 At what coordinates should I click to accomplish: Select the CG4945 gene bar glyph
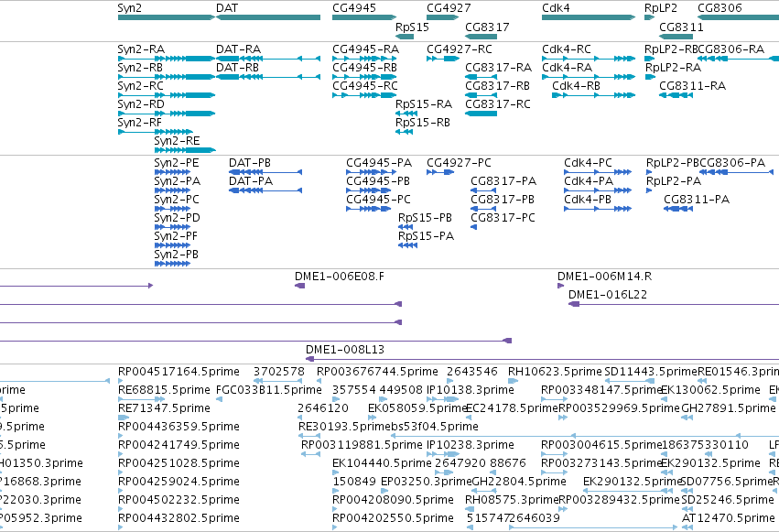(364, 17)
